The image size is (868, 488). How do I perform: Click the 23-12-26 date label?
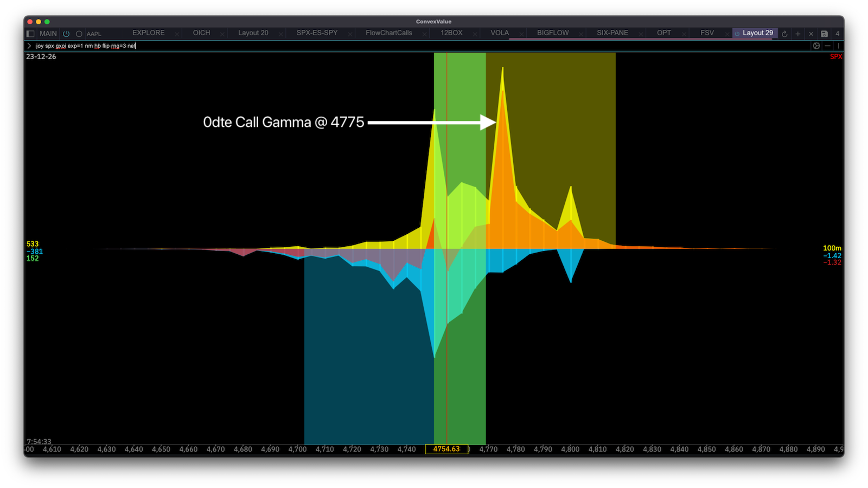[41, 56]
